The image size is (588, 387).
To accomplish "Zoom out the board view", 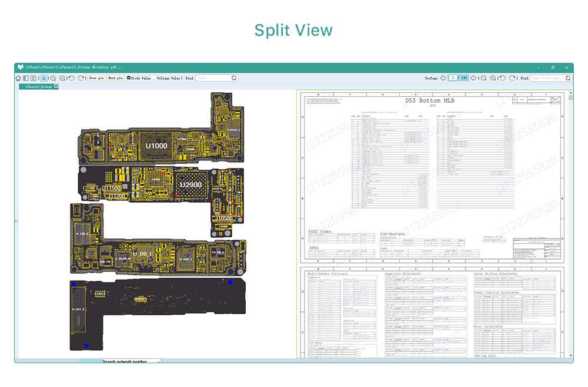I will pos(53,78).
